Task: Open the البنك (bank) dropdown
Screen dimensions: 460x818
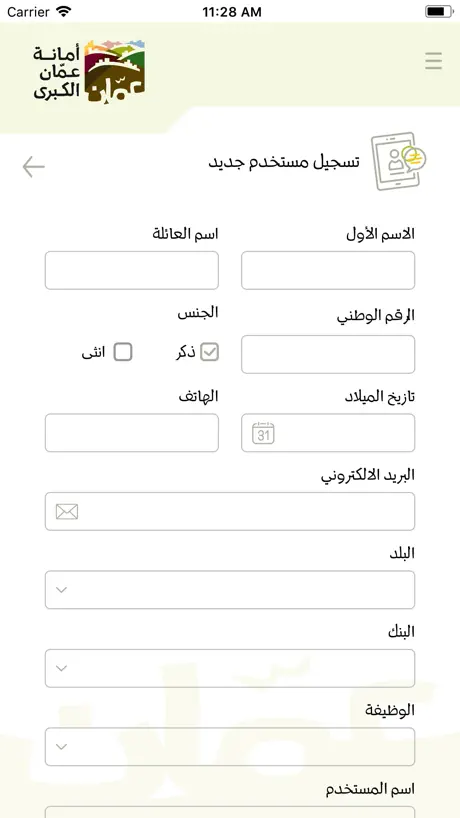Action: point(230,668)
